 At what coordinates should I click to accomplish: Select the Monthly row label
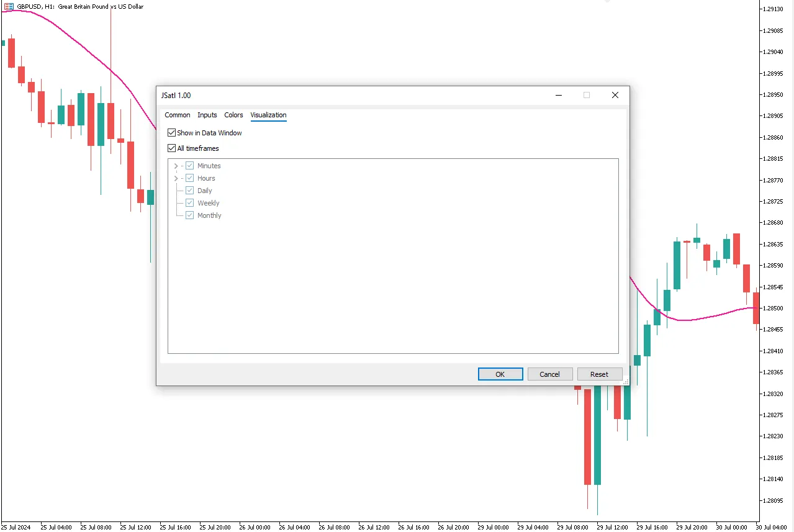209,215
